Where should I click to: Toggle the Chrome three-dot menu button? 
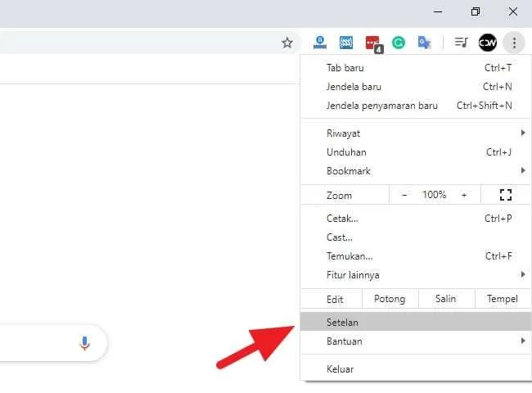pos(514,43)
